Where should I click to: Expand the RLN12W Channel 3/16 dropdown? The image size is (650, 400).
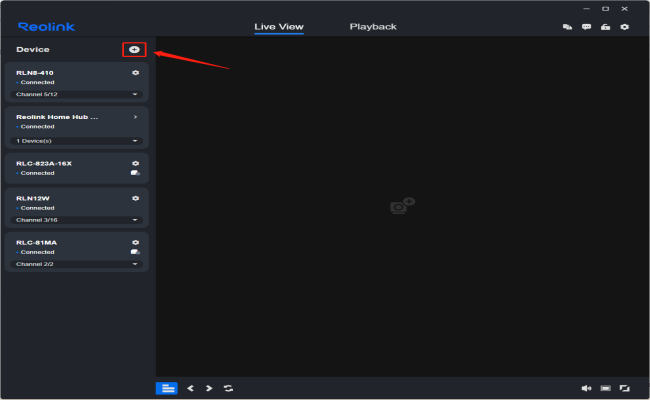(135, 220)
